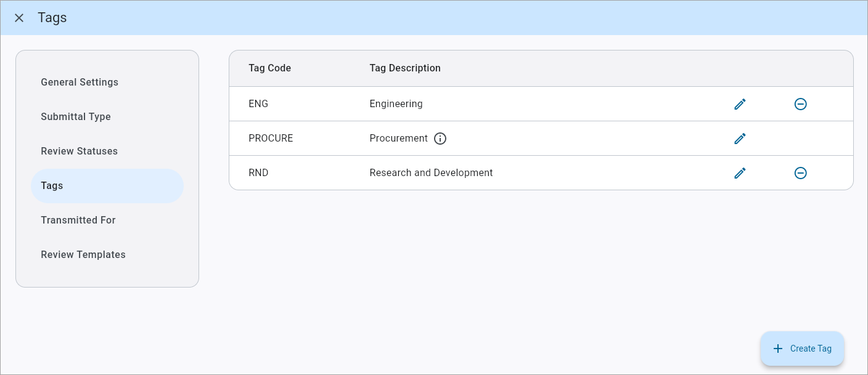The height and width of the screenshot is (375, 868).
Task: Click the plus icon inside Create Tag
Action: click(x=778, y=349)
